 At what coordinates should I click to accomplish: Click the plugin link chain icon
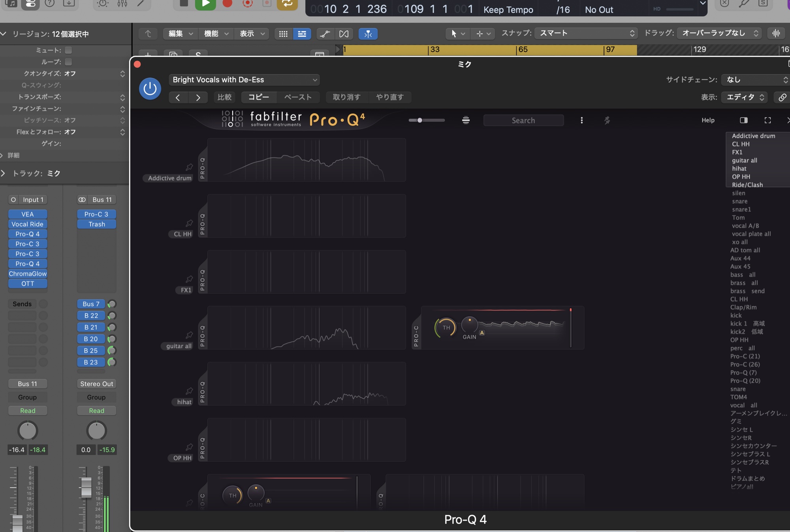coord(782,97)
